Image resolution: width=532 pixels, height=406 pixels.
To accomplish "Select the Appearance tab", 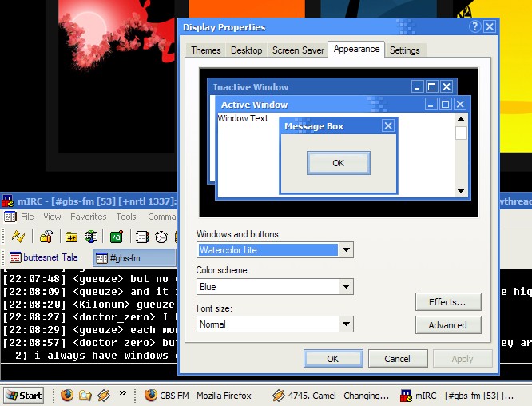I will pos(356,50).
